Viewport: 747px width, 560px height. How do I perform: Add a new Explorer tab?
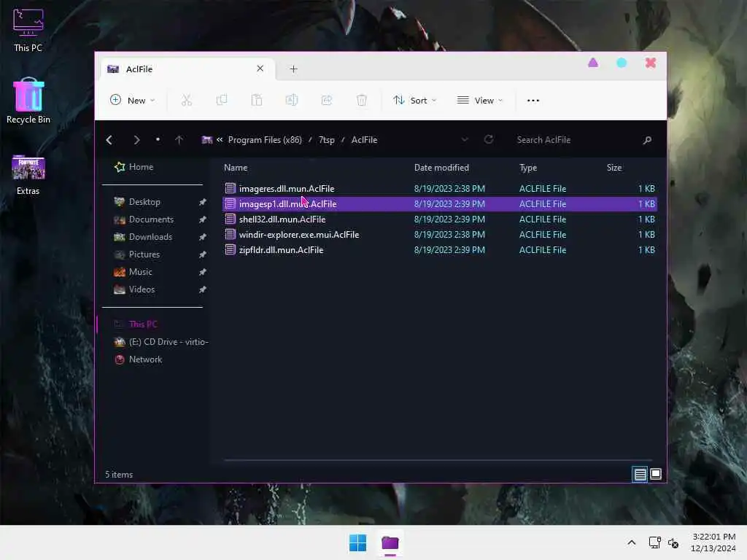[293, 69]
